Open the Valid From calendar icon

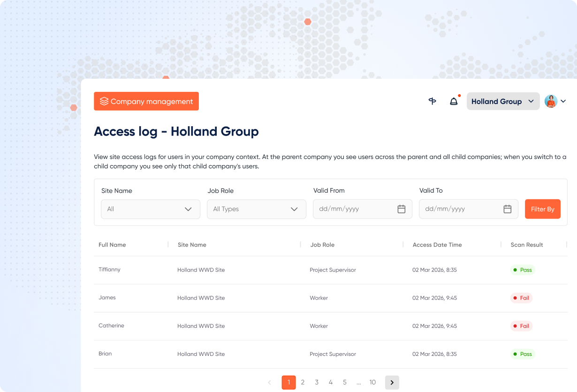[402, 209]
